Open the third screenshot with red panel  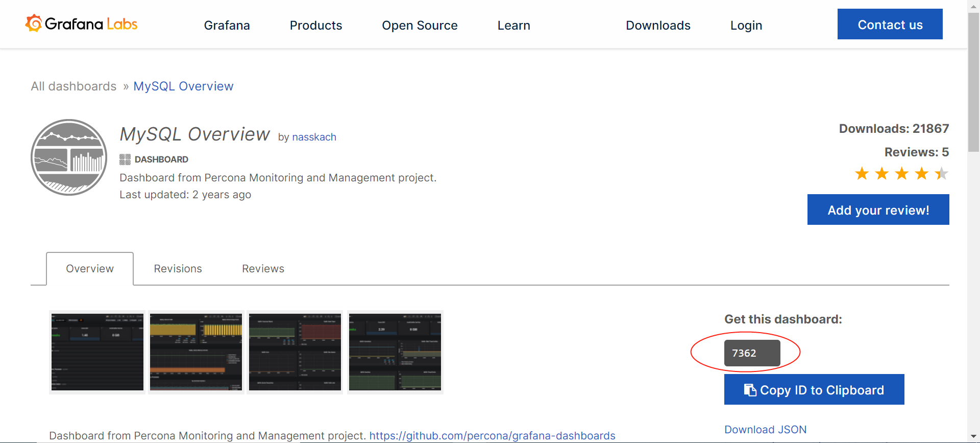point(295,352)
